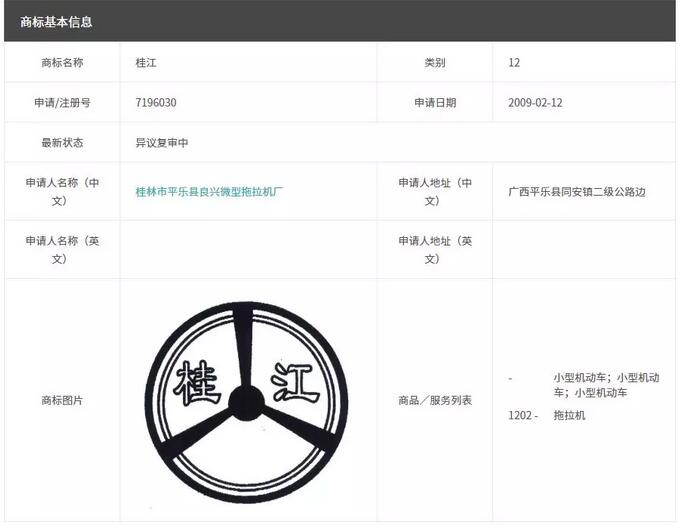The height and width of the screenshot is (526, 683).
Task: Select the registration number 7196030
Action: [156, 102]
